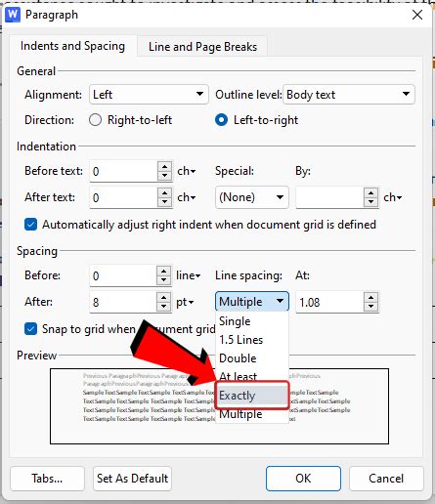Image resolution: width=435 pixels, height=504 pixels.
Task: Change After text unit from ch
Action: [x=187, y=197]
